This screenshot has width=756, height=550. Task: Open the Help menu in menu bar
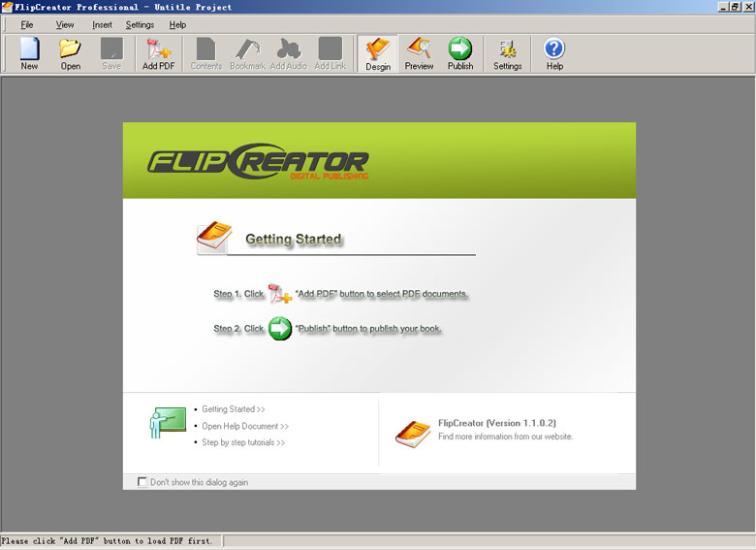(177, 24)
